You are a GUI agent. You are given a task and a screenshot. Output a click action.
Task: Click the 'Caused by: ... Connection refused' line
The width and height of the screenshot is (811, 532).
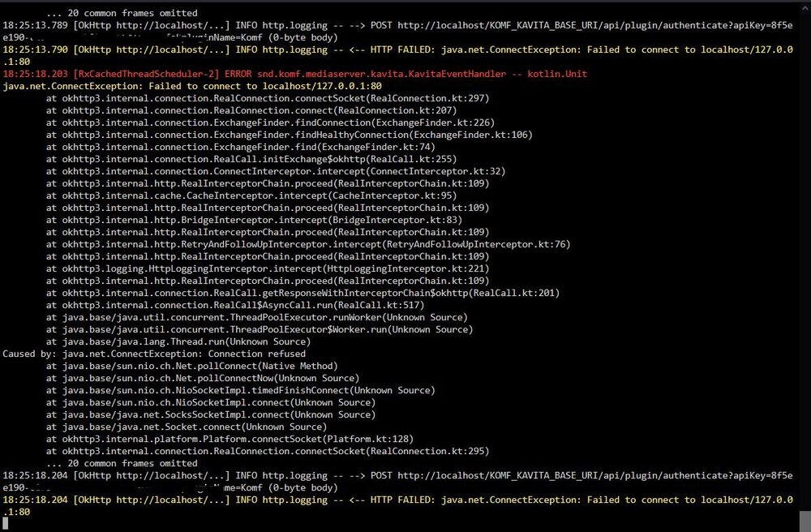154,354
